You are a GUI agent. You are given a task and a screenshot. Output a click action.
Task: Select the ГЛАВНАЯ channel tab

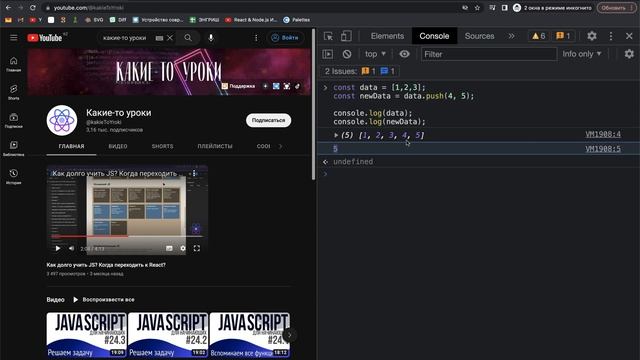pyautogui.click(x=71, y=146)
